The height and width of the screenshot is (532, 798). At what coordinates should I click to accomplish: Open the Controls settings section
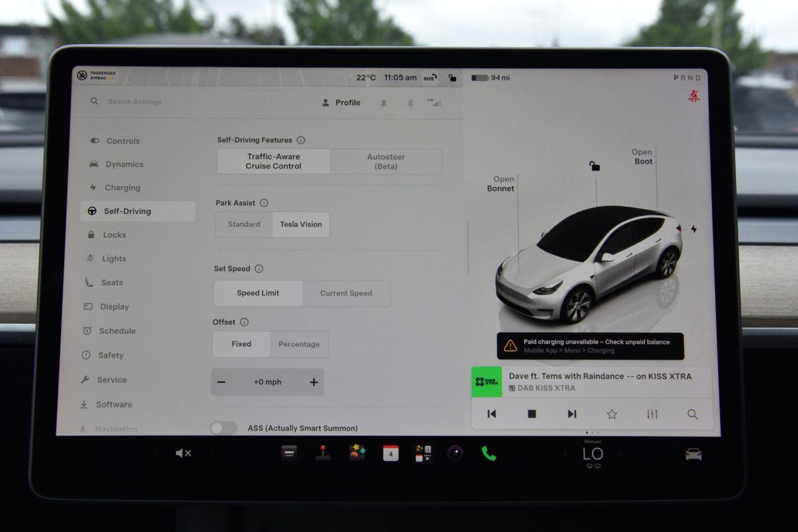click(115, 141)
